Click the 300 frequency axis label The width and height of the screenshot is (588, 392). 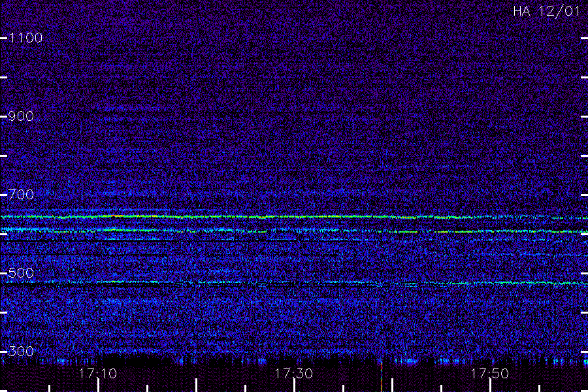point(21,351)
